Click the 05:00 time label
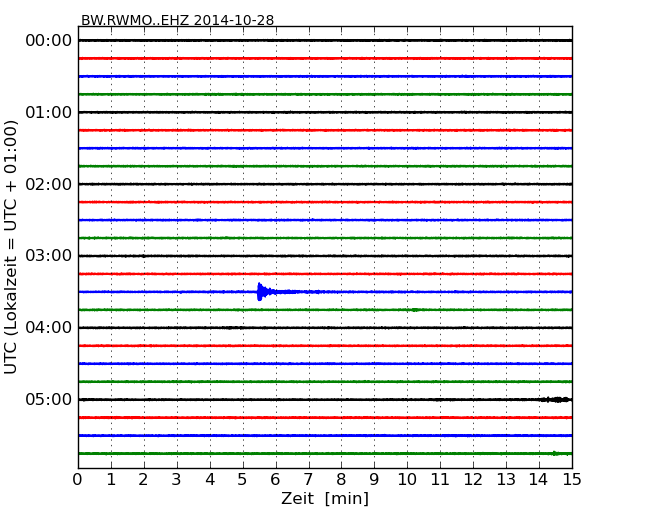 [x=49, y=400]
